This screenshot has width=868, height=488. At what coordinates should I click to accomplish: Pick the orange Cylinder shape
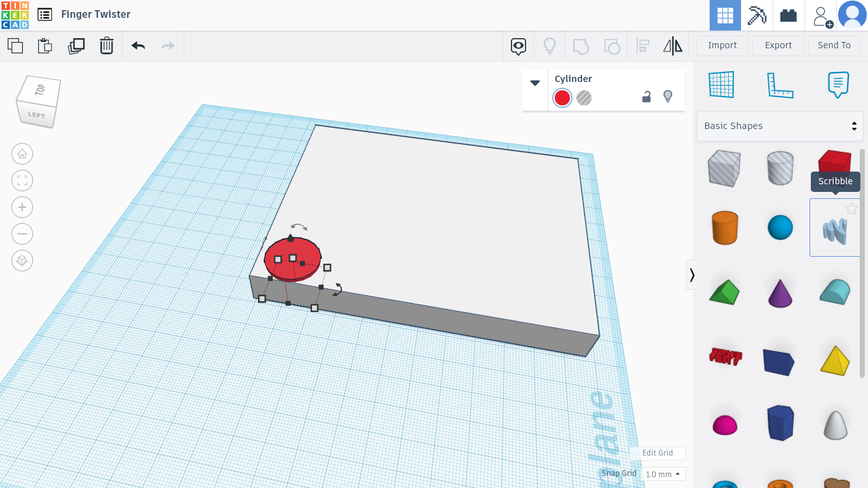[x=724, y=227]
